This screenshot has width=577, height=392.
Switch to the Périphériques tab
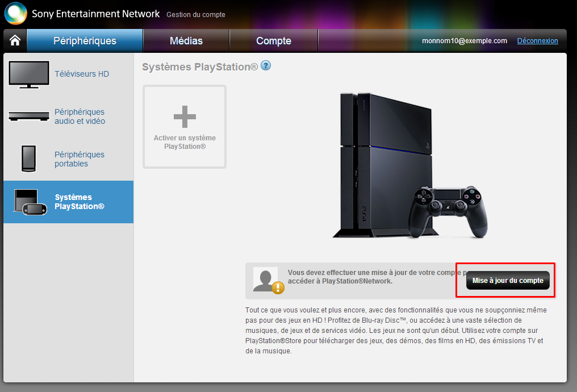(x=85, y=41)
